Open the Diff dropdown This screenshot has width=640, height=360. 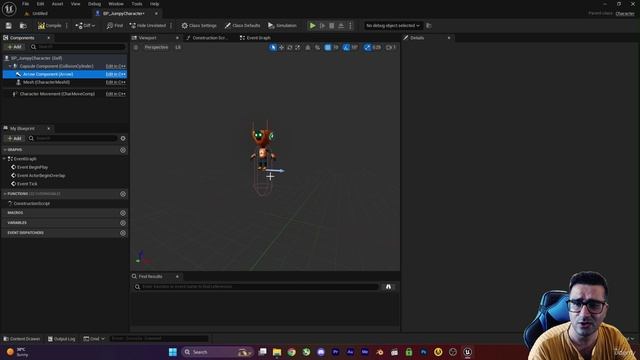(85, 26)
